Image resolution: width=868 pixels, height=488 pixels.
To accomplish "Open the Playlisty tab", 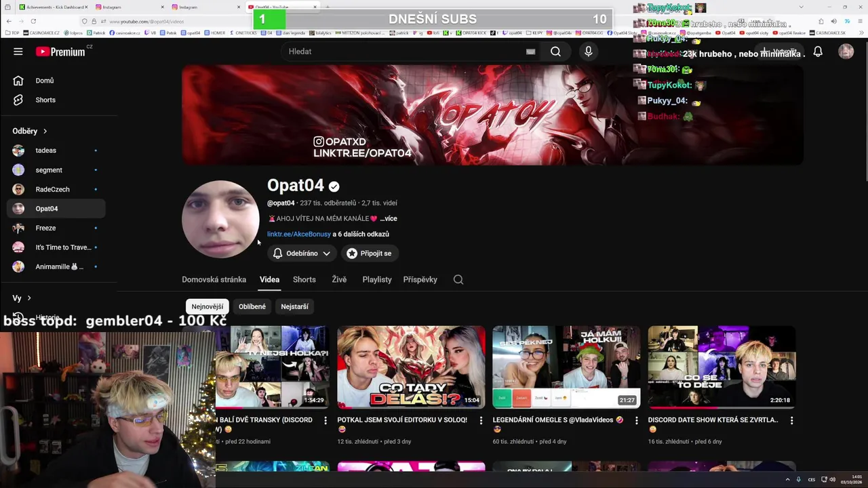I will (x=377, y=279).
